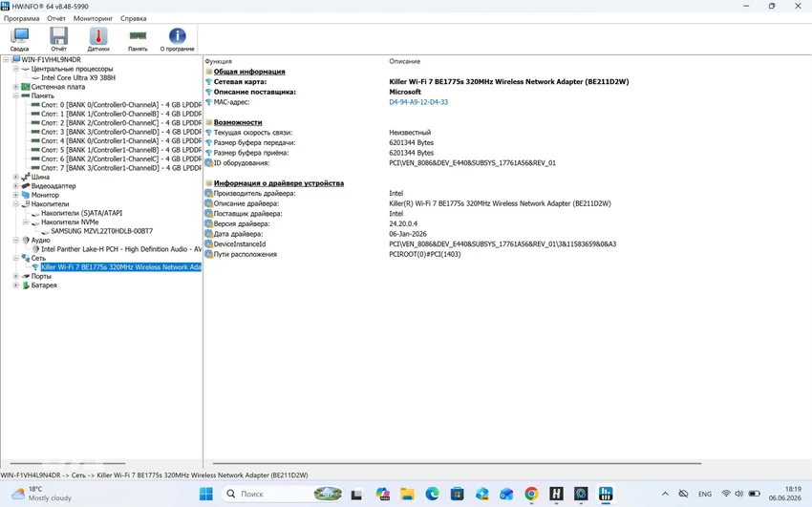Select Системная плата in the tree

click(58, 86)
